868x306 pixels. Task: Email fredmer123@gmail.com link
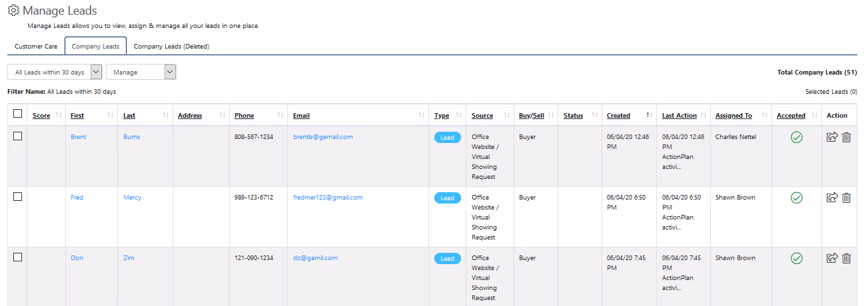328,198
